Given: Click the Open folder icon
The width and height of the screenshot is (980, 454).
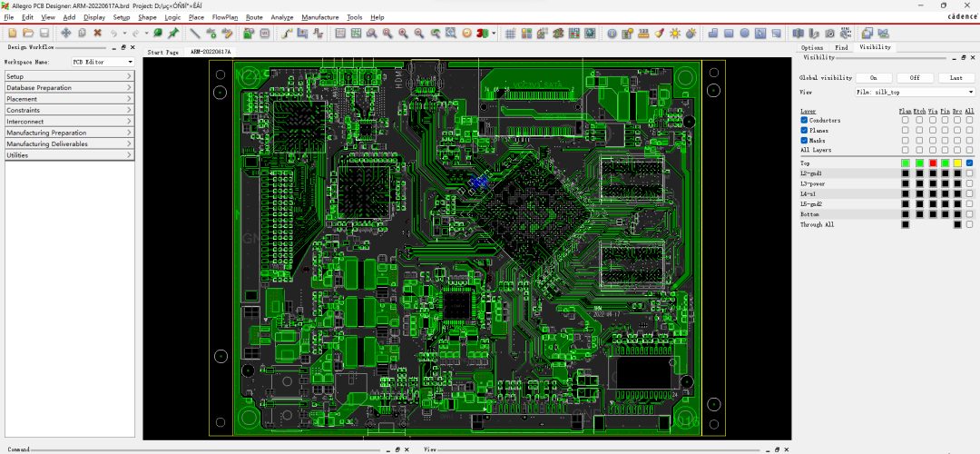Looking at the screenshot, I should coord(28,34).
